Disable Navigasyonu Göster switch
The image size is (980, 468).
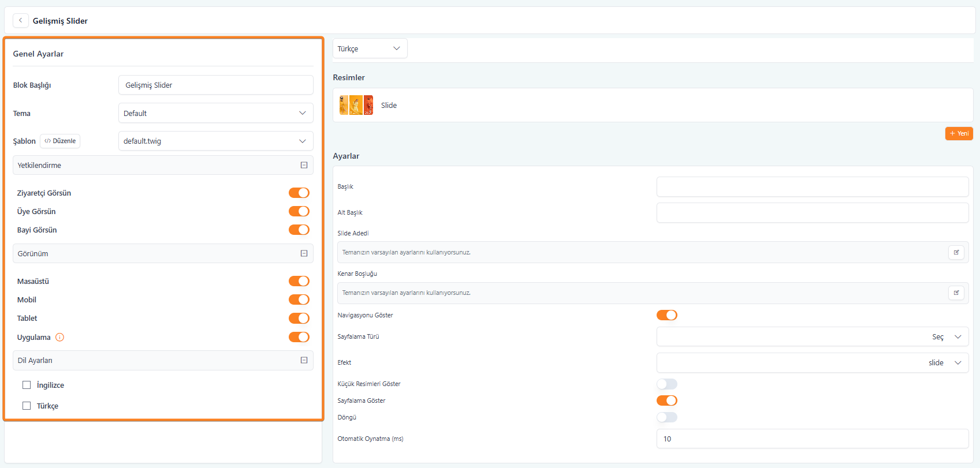point(667,315)
